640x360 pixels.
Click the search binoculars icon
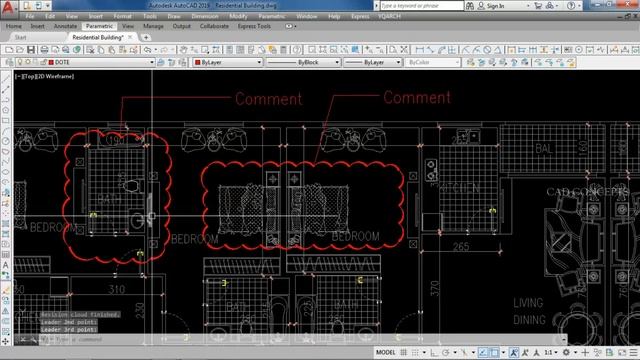(470, 6)
